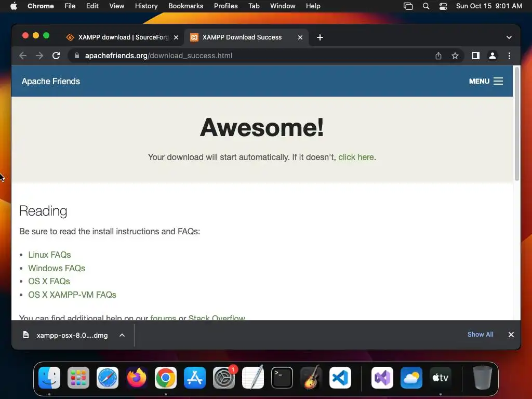The width and height of the screenshot is (532, 399).
Task: Open Chrome's three-dot menu
Action: coord(509,56)
